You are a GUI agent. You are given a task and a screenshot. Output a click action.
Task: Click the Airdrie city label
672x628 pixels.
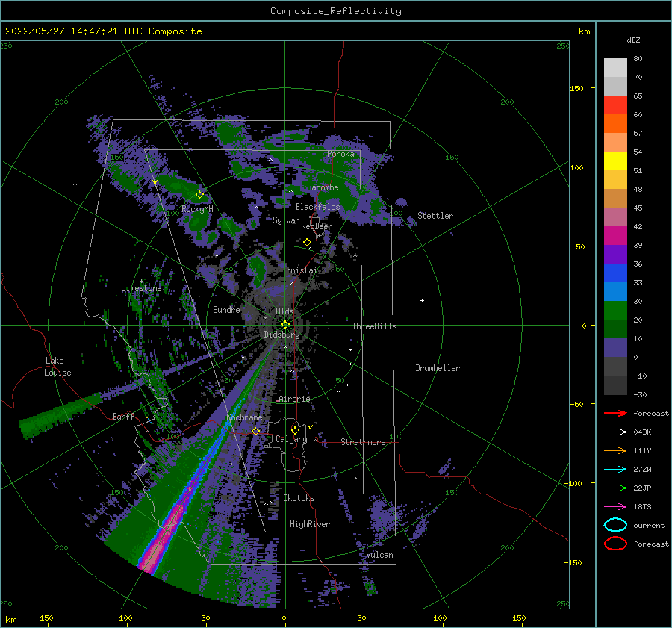pyautogui.click(x=294, y=399)
